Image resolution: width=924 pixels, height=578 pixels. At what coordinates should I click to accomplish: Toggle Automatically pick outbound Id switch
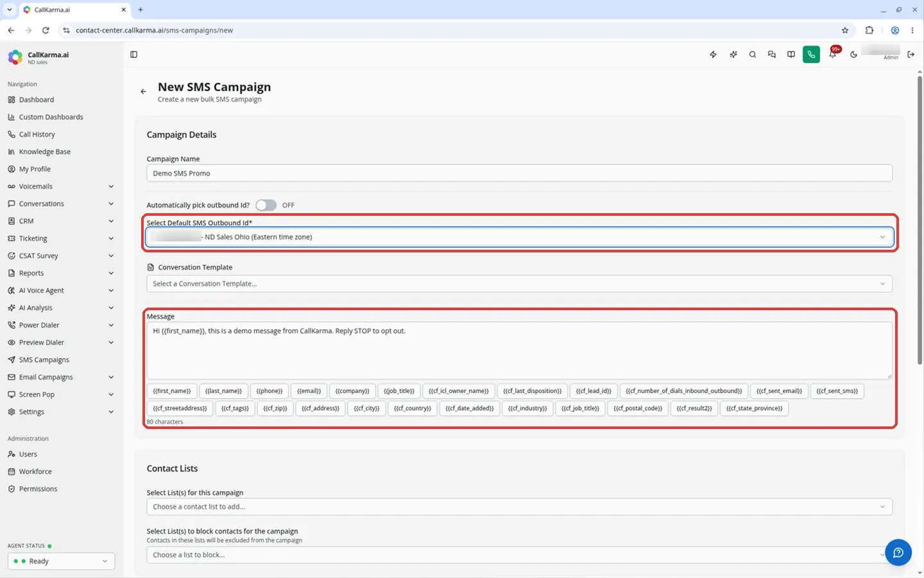pyautogui.click(x=266, y=205)
